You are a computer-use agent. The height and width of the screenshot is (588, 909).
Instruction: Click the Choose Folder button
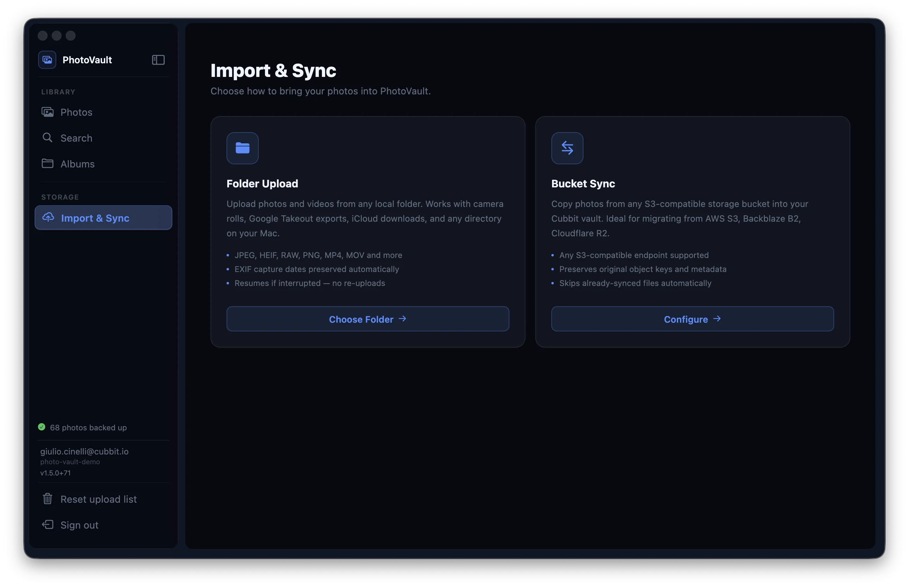coord(368,319)
